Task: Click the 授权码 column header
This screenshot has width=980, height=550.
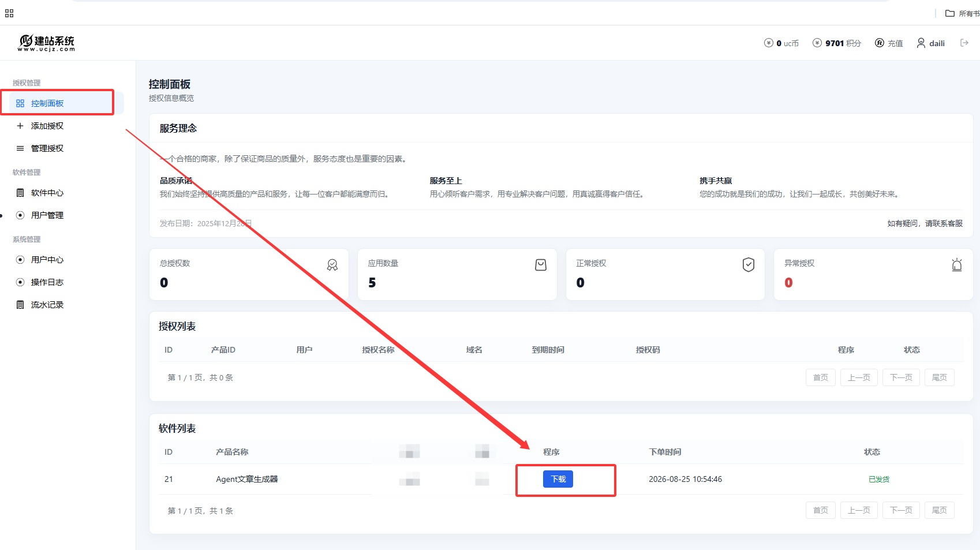Action: 648,350
